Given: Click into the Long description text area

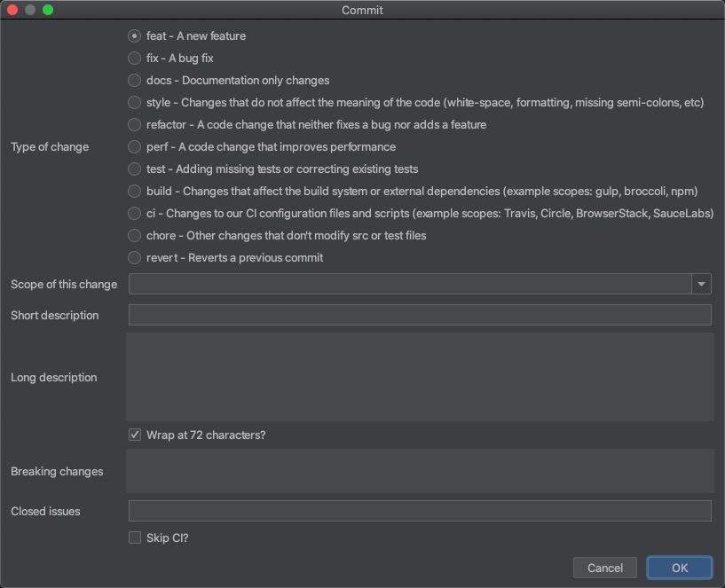Looking at the screenshot, I should [420, 377].
